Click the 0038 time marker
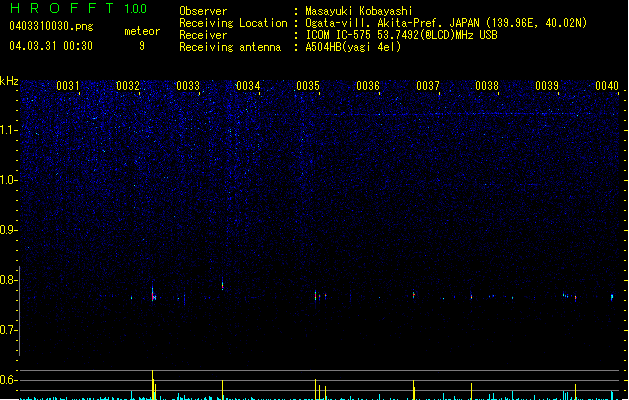 coord(487,85)
